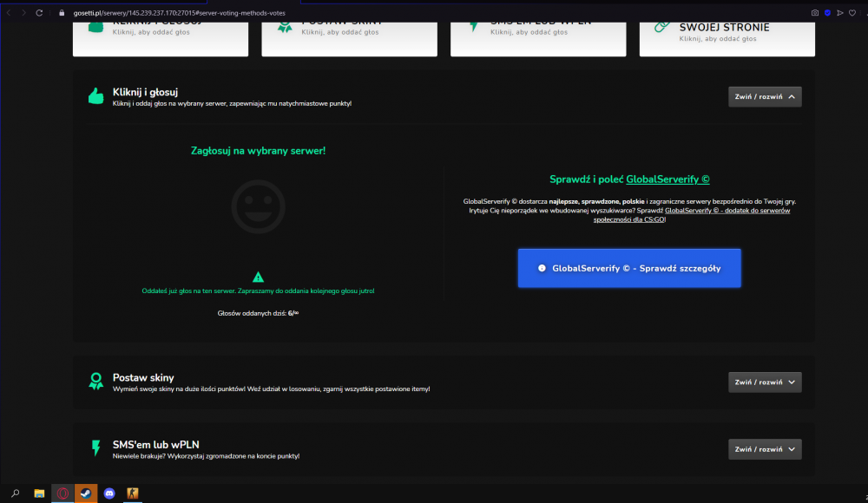Select the top SMS'em lub wPLN voting card

tap(538, 39)
